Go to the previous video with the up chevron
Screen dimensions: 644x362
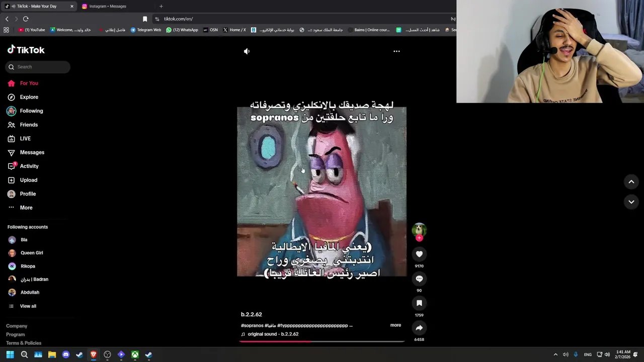point(631,182)
